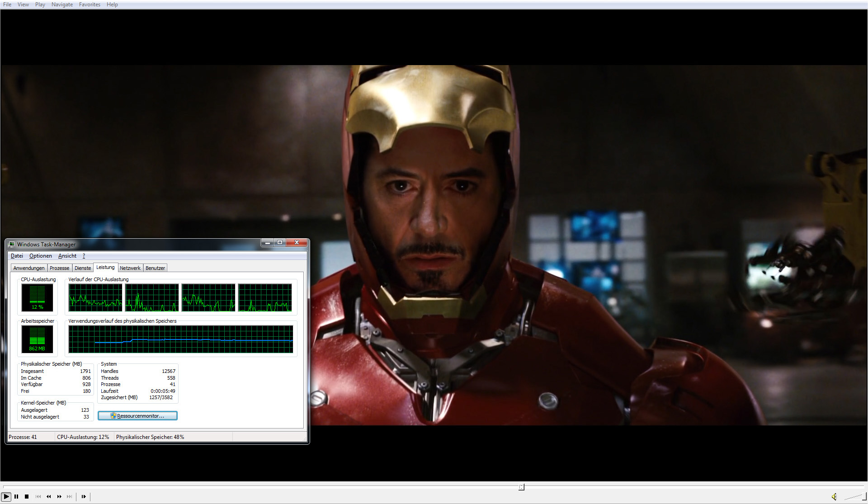Open the Help menu of the player

tap(112, 5)
